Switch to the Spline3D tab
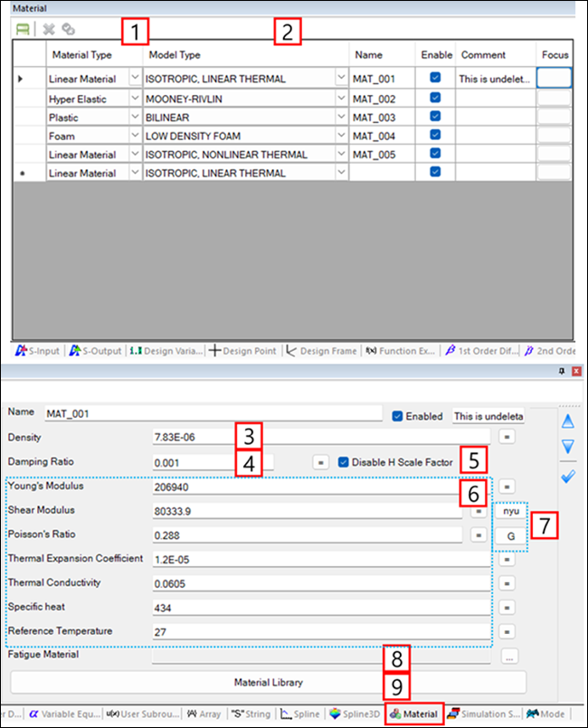588x728 pixels. (x=355, y=714)
